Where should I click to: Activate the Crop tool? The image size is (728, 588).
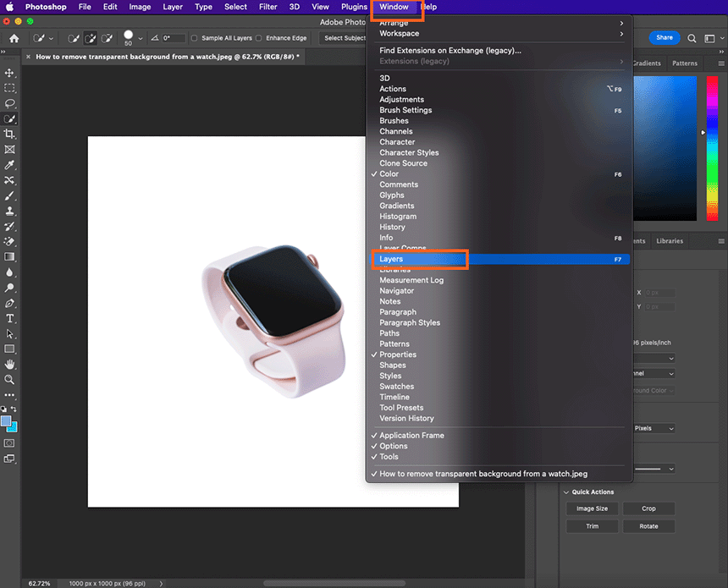10,134
